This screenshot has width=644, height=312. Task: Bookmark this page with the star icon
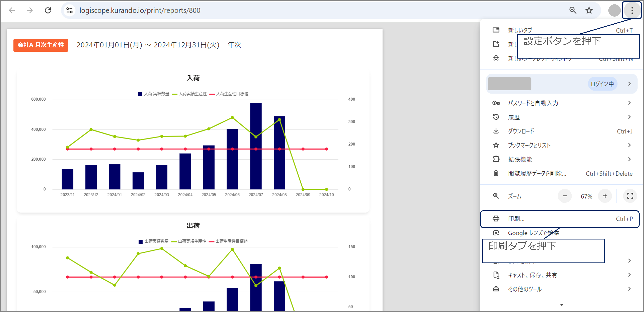(x=589, y=10)
